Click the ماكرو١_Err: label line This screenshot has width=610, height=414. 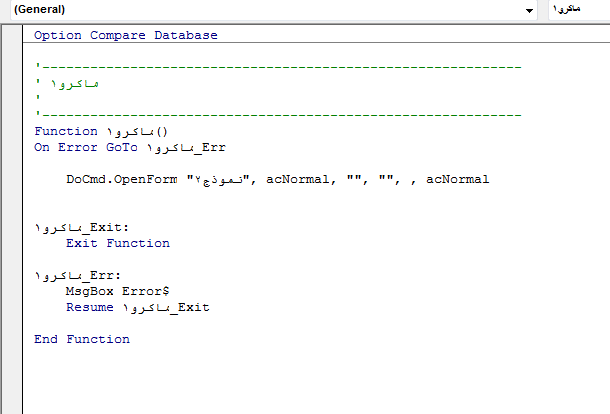pos(78,275)
